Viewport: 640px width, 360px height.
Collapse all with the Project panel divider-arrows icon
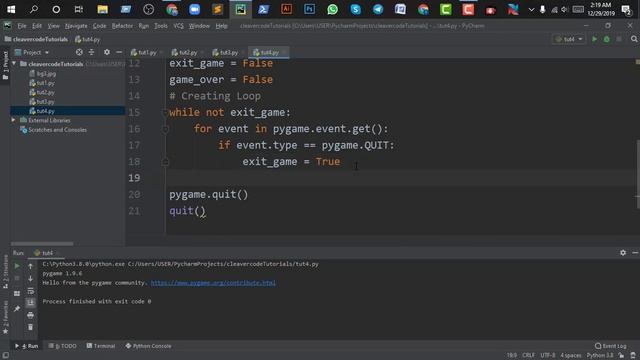[91, 52]
